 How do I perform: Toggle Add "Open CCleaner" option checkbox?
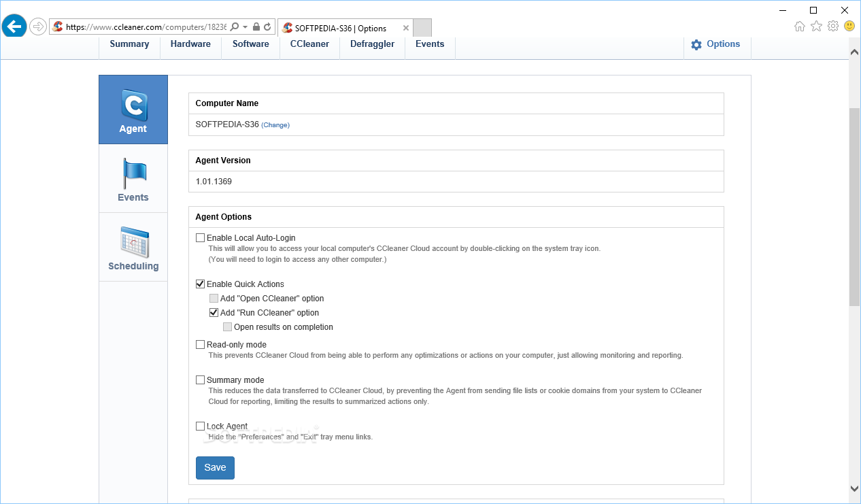click(x=214, y=299)
